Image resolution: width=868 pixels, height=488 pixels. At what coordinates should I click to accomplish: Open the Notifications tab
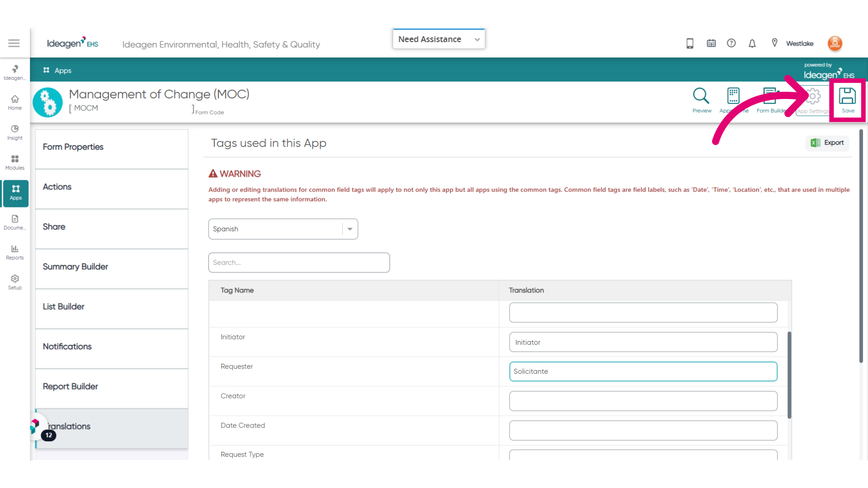[x=112, y=349]
